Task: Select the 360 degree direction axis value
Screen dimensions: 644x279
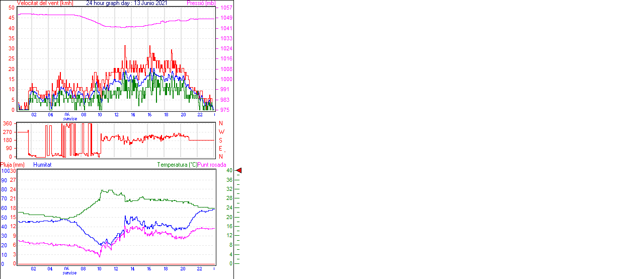Action: tap(8, 123)
